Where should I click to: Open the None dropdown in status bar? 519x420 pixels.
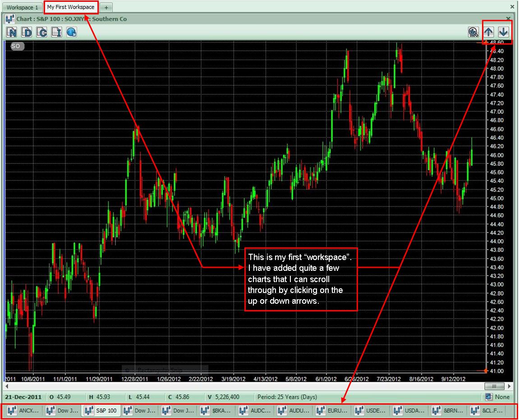[x=501, y=397]
